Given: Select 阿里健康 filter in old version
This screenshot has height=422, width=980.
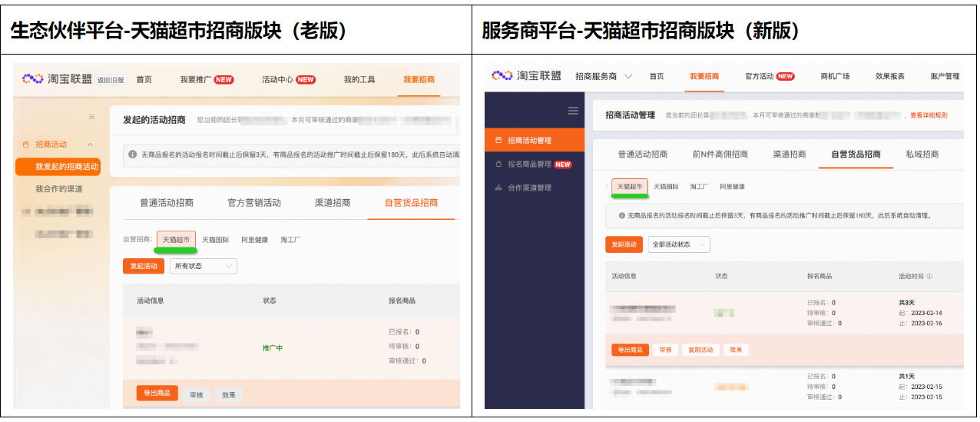Looking at the screenshot, I should [255, 240].
